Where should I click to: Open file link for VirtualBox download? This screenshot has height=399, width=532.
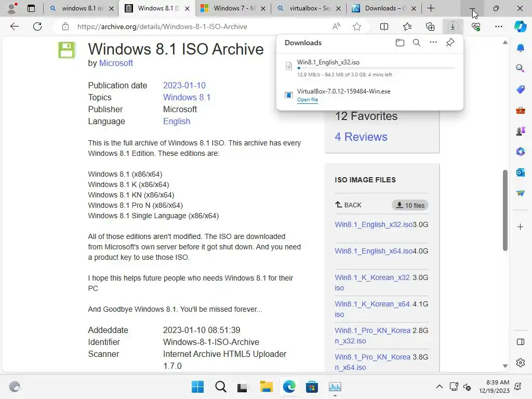(308, 100)
